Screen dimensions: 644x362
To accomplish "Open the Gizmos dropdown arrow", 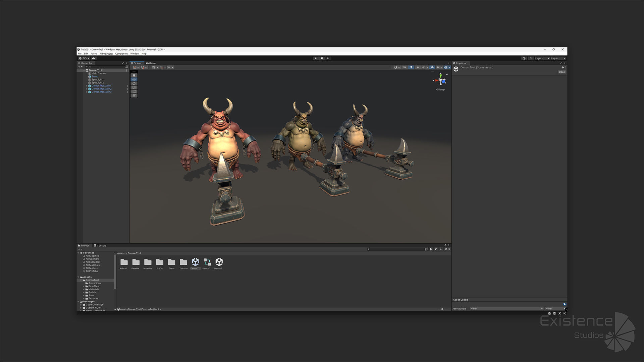I will tap(449, 67).
